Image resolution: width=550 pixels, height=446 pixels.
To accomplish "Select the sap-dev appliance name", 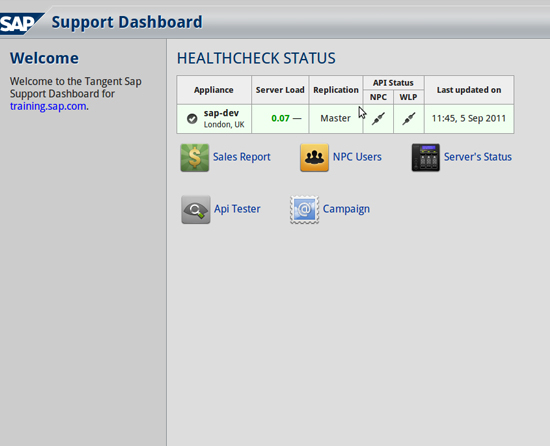I will point(221,113).
